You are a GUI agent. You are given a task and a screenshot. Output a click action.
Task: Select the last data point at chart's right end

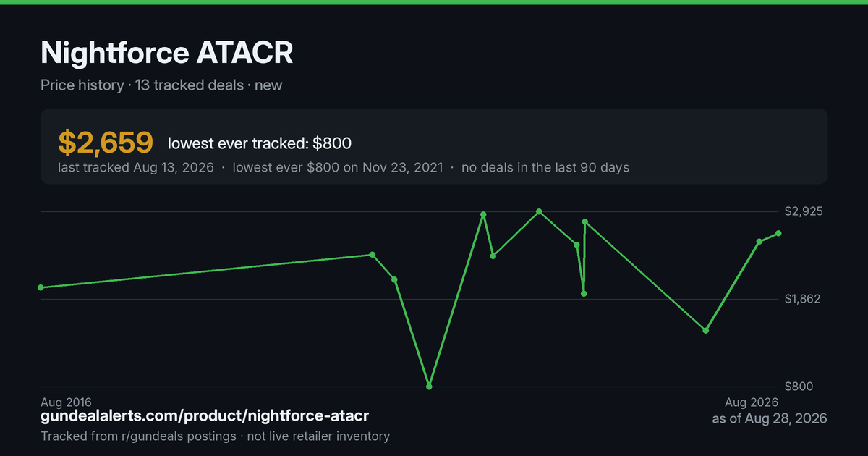click(x=778, y=233)
